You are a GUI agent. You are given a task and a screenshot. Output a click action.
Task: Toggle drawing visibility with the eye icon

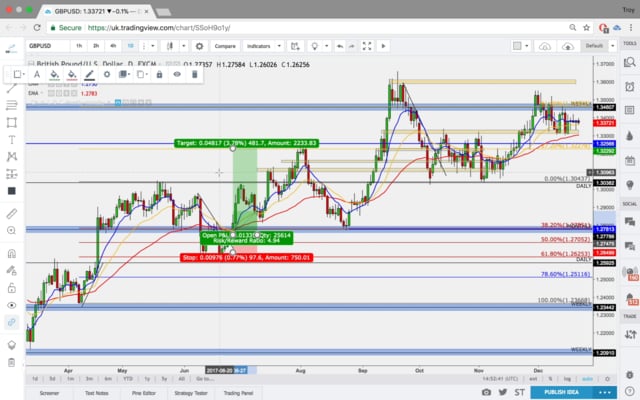pos(177,74)
